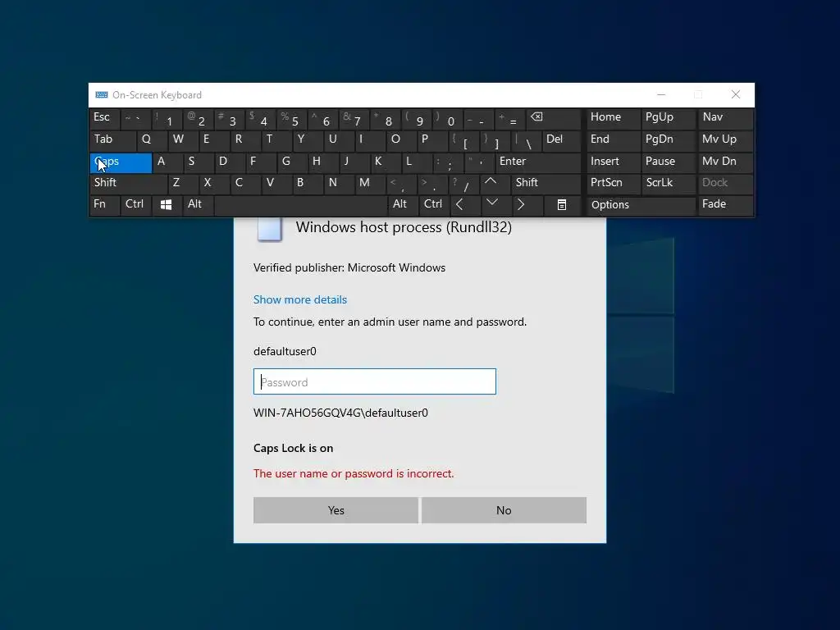Viewport: 840px width, 630px height.
Task: Click the incorrect password error message
Action: point(354,473)
